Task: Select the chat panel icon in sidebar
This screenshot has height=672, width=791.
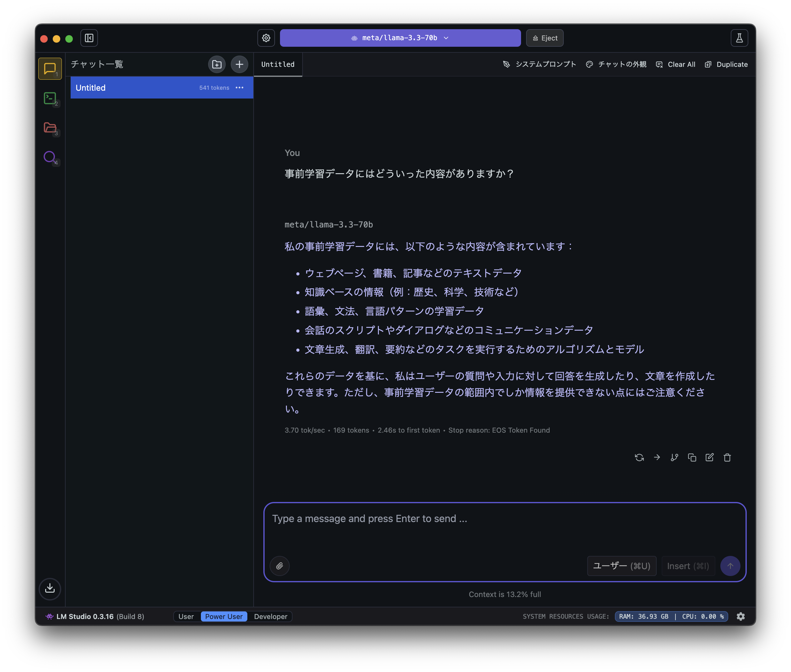Action: pyautogui.click(x=50, y=69)
